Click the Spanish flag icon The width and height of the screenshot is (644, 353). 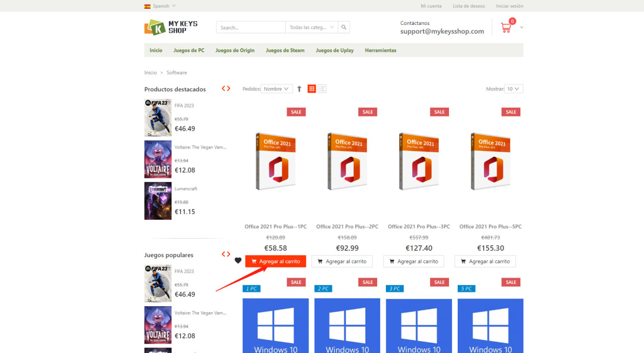point(147,6)
